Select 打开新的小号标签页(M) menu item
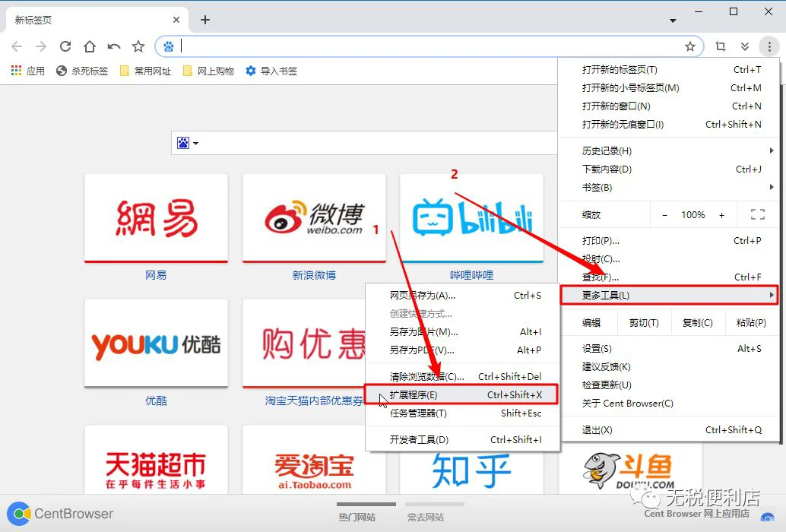The image size is (786, 532). click(x=670, y=87)
